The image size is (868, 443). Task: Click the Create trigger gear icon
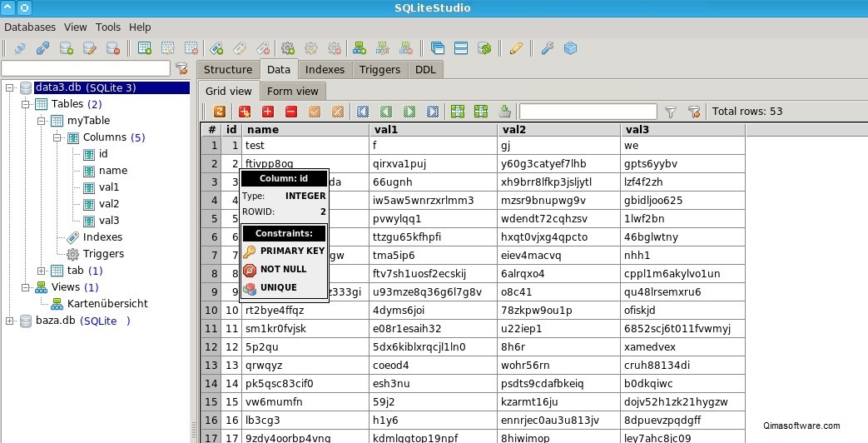[x=288, y=49]
